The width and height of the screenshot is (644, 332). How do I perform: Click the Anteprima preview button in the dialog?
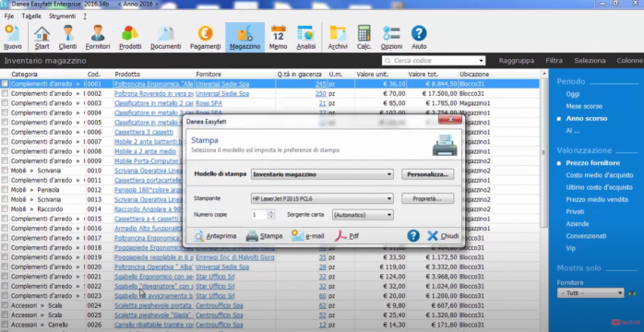215,236
